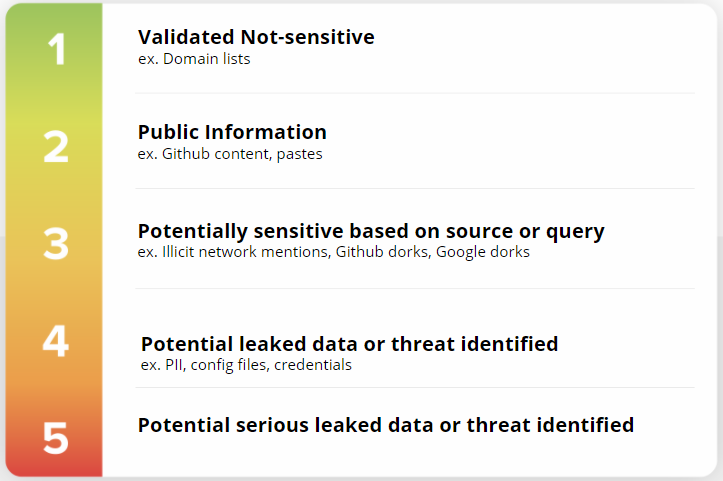The image size is (723, 481).
Task: Select the Public Information heading
Action: 232,132
